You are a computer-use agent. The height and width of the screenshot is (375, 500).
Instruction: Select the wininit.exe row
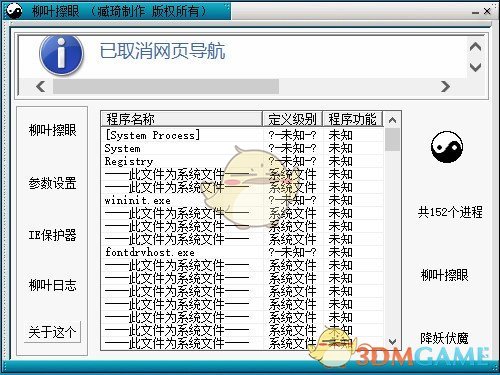(x=242, y=200)
